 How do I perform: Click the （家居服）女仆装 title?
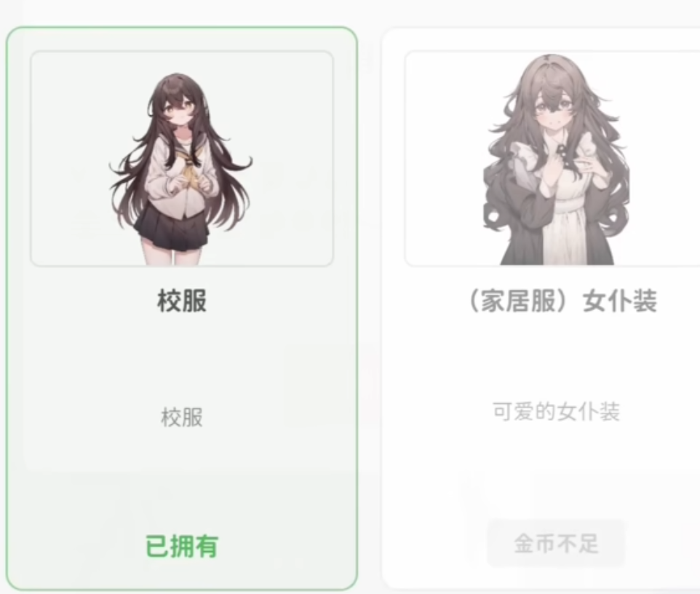point(562,300)
